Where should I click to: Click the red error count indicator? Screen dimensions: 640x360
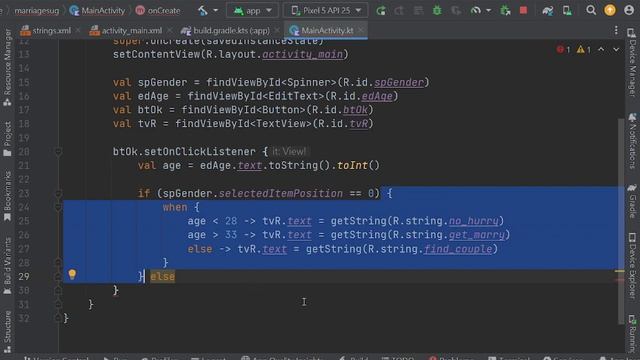(x=564, y=50)
